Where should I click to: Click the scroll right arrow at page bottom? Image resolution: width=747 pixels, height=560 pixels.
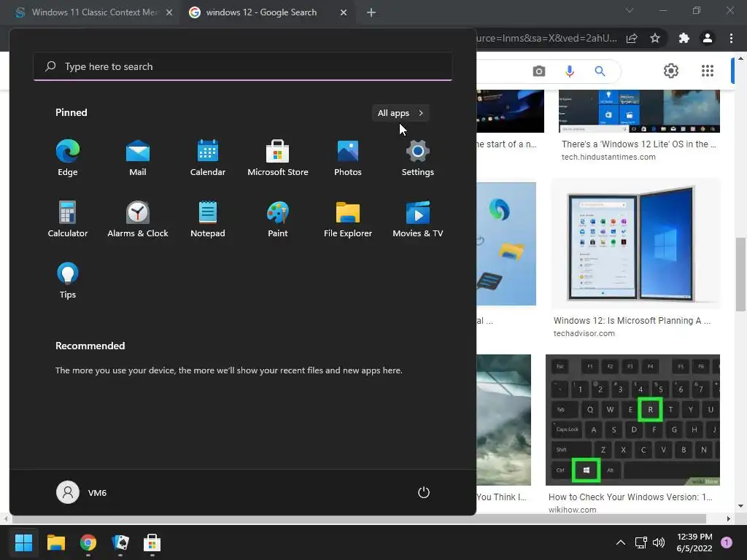729,518
